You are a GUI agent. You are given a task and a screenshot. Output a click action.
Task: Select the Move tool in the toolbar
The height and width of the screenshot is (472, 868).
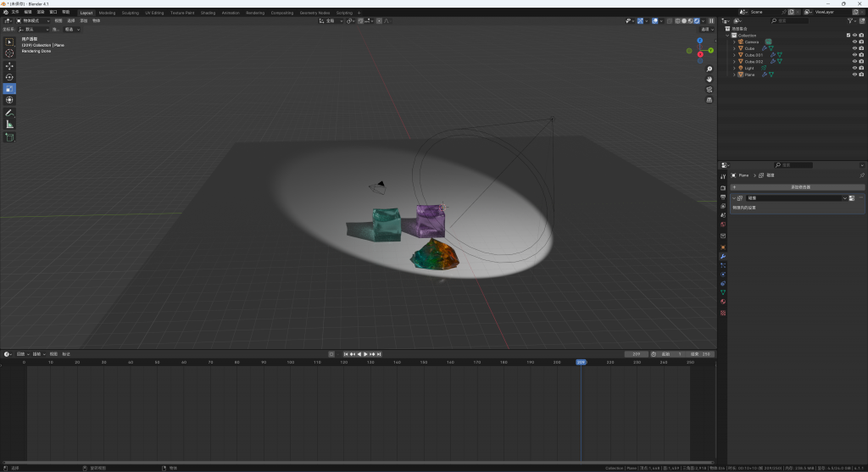[9, 65]
